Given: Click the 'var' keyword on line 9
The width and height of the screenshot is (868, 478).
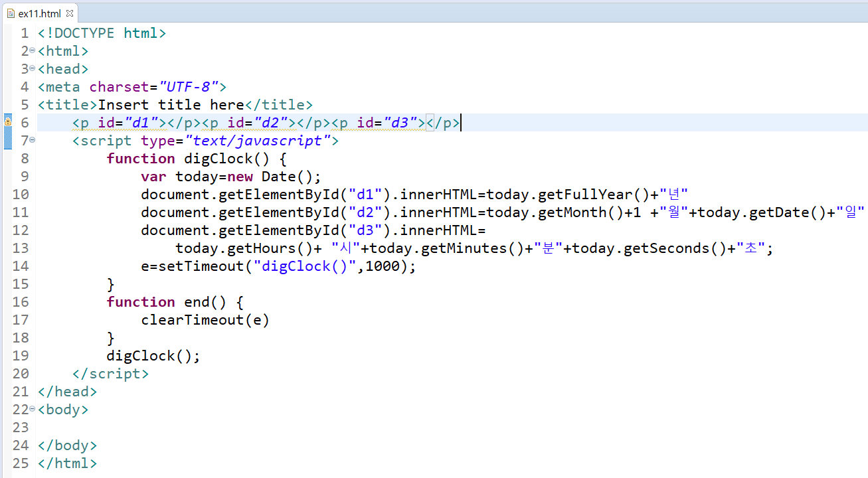Looking at the screenshot, I should tap(153, 176).
